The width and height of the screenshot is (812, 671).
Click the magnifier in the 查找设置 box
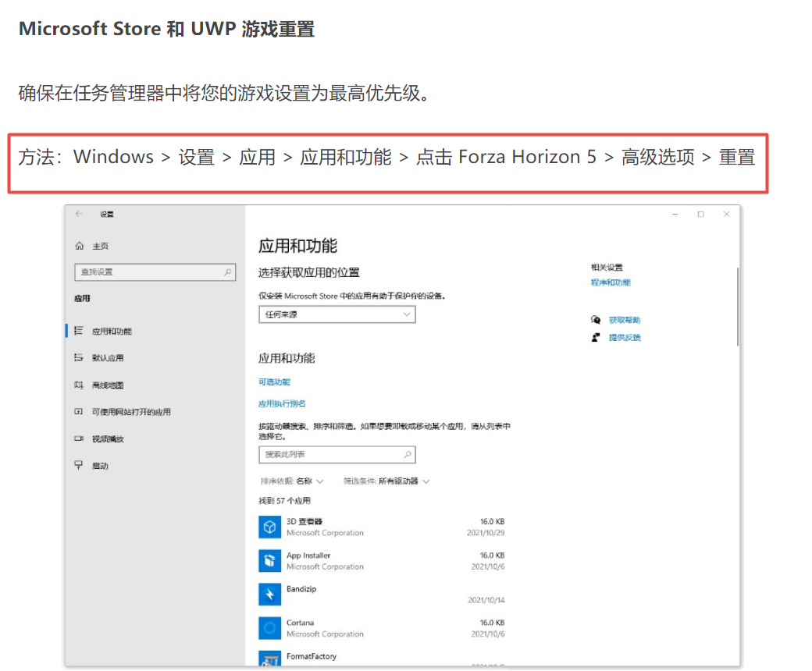pos(227,272)
